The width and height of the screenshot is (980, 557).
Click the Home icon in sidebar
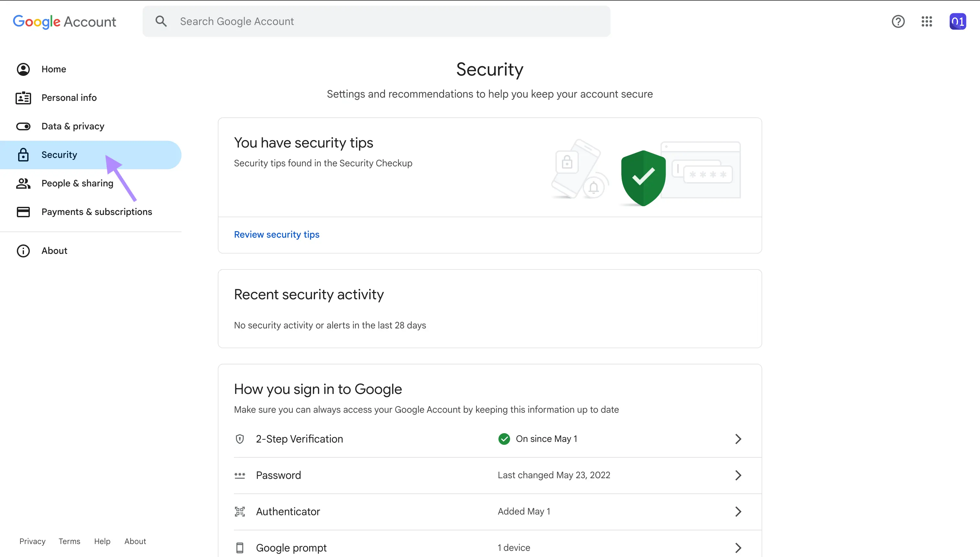point(23,69)
